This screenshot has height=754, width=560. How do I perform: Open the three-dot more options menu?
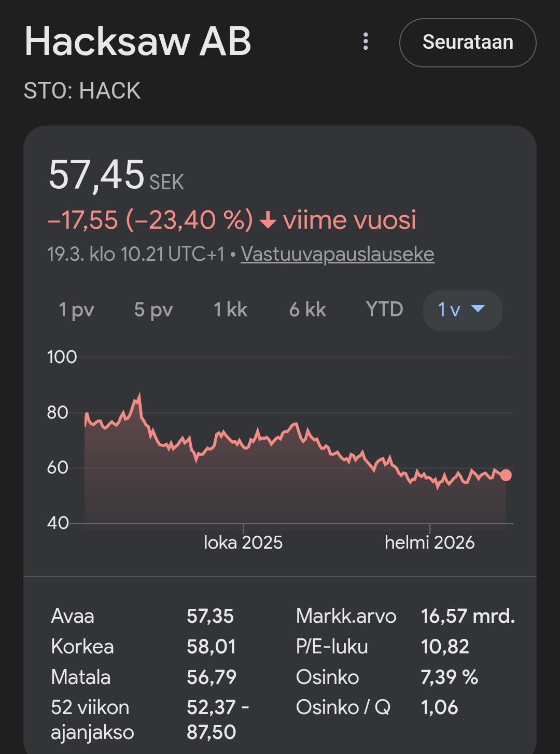pos(366,41)
